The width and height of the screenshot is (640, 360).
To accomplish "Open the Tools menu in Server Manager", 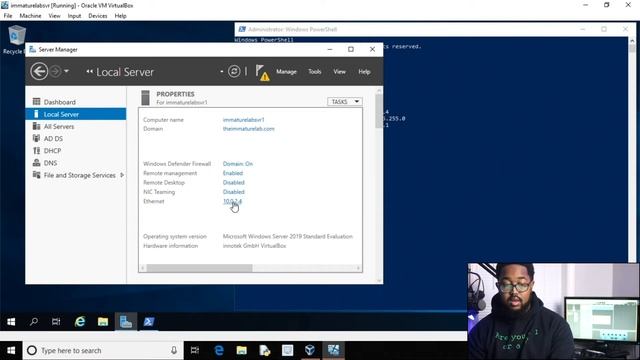I will tap(314, 71).
